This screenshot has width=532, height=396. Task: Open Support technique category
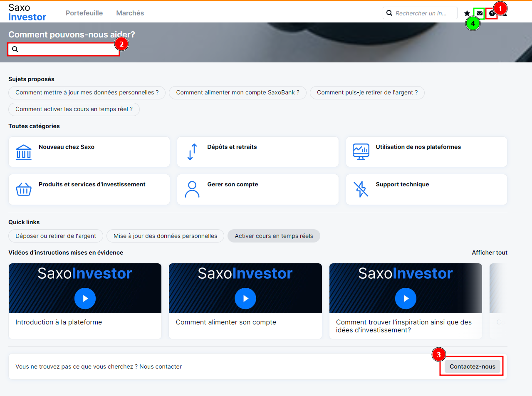coord(426,189)
